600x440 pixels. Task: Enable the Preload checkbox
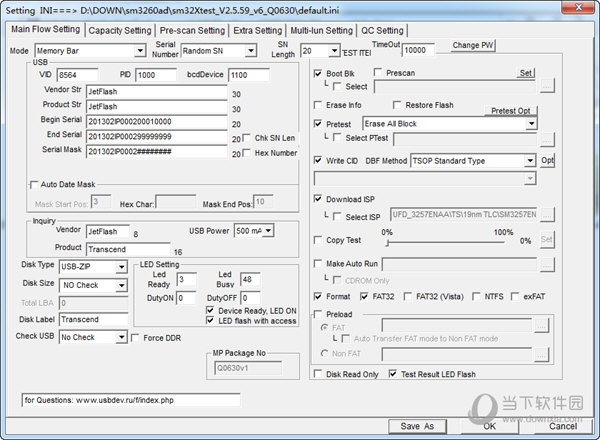coord(318,314)
